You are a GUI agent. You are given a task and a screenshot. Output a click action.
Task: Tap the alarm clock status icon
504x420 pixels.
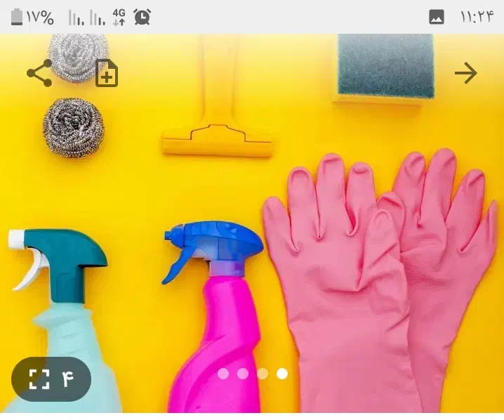click(x=142, y=17)
